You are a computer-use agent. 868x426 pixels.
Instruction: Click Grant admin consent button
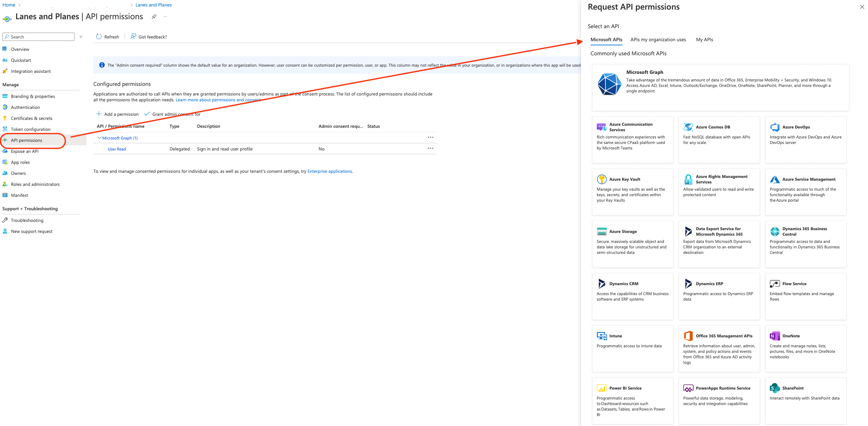point(172,114)
